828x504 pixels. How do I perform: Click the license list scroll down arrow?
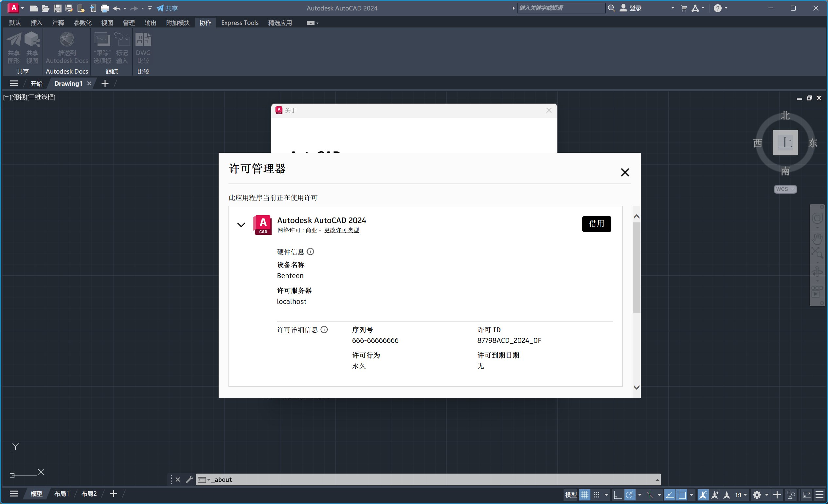[637, 388]
